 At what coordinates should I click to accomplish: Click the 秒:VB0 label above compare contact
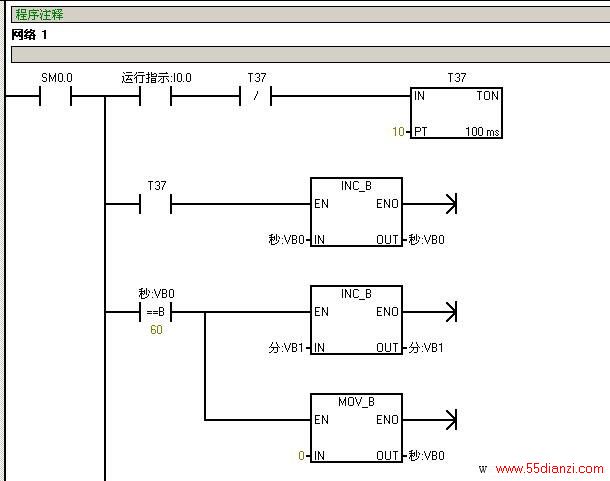156,293
